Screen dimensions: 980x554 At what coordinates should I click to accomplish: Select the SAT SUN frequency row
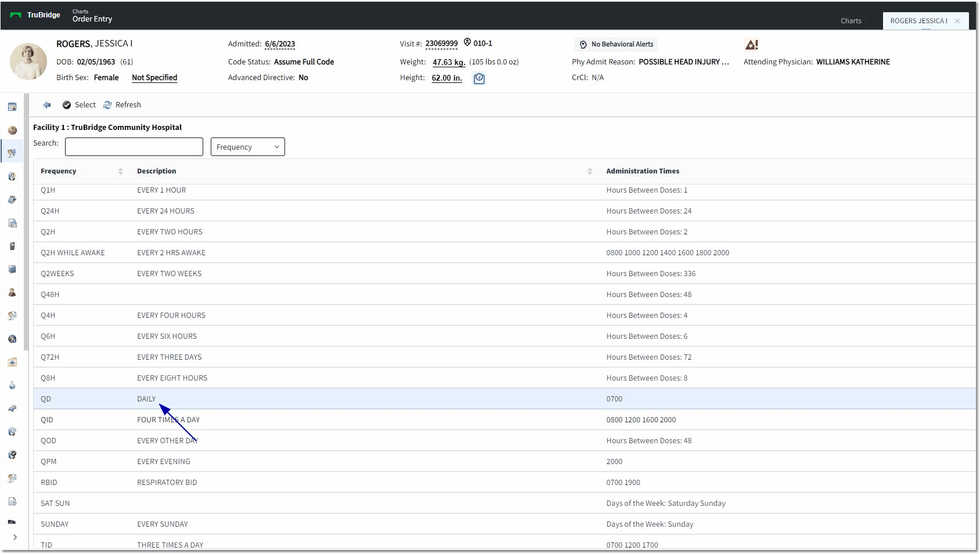point(505,503)
